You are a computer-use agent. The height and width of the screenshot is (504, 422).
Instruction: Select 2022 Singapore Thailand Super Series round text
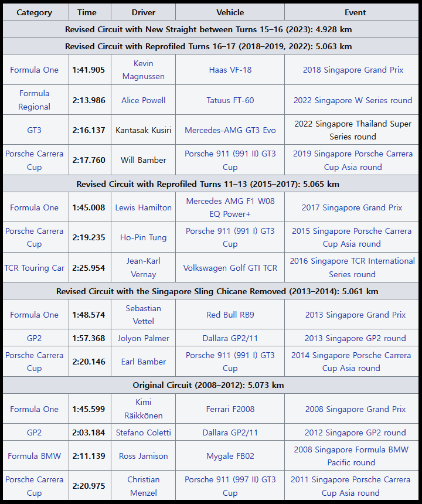pyautogui.click(x=353, y=130)
